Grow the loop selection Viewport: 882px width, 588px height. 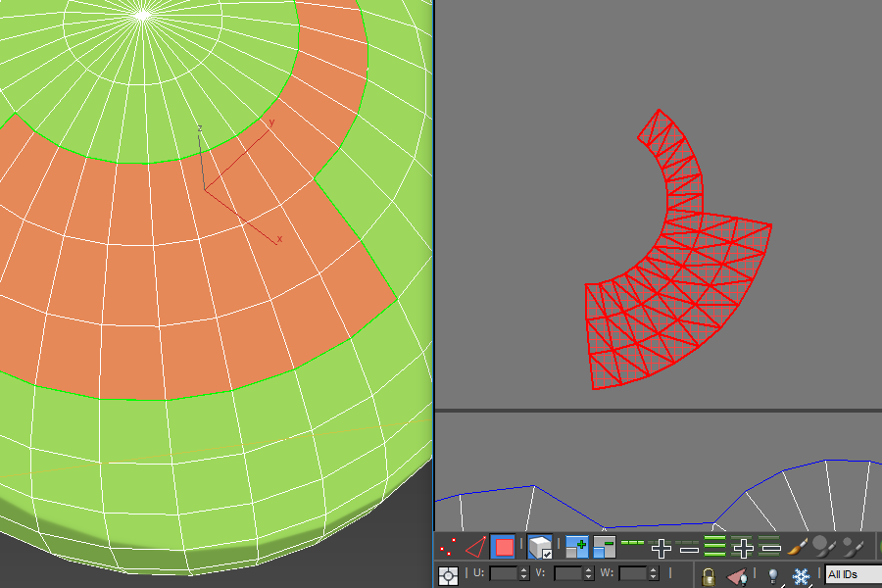661,548
